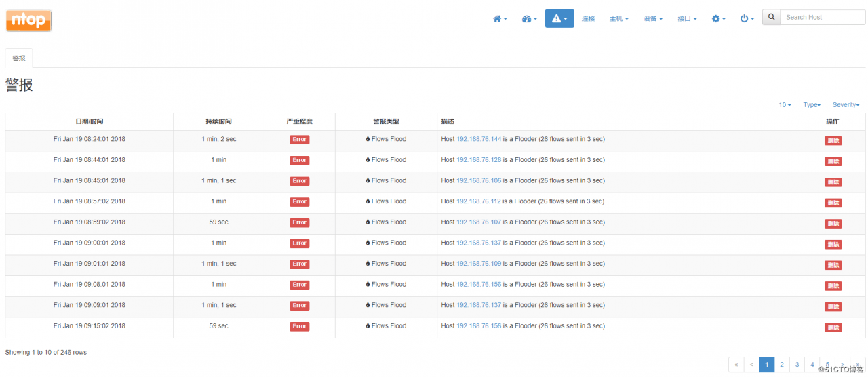This screenshot has width=868, height=377.
Task: Expand the rows-per-page 10 dropdown
Action: click(785, 105)
